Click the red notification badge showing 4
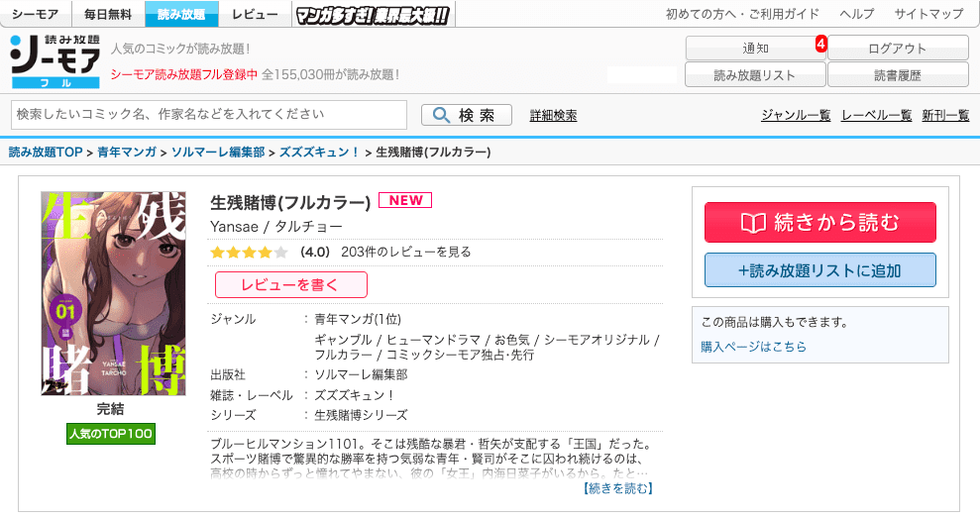The image size is (980, 518). click(x=820, y=44)
